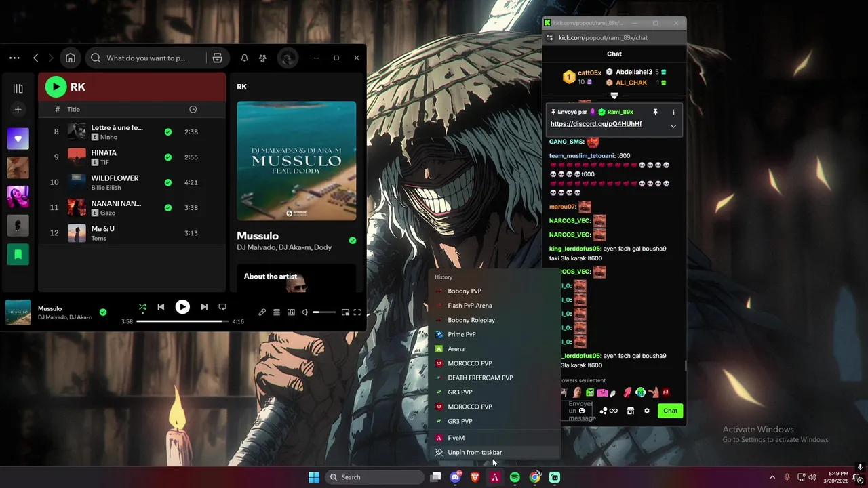This screenshot has width=868, height=488.
Task: Open Spotify miniplayer icon
Action: (345, 312)
